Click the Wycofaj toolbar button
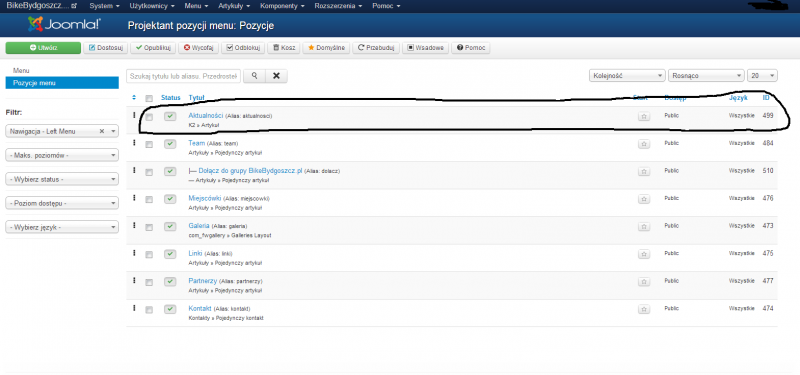 [199, 47]
